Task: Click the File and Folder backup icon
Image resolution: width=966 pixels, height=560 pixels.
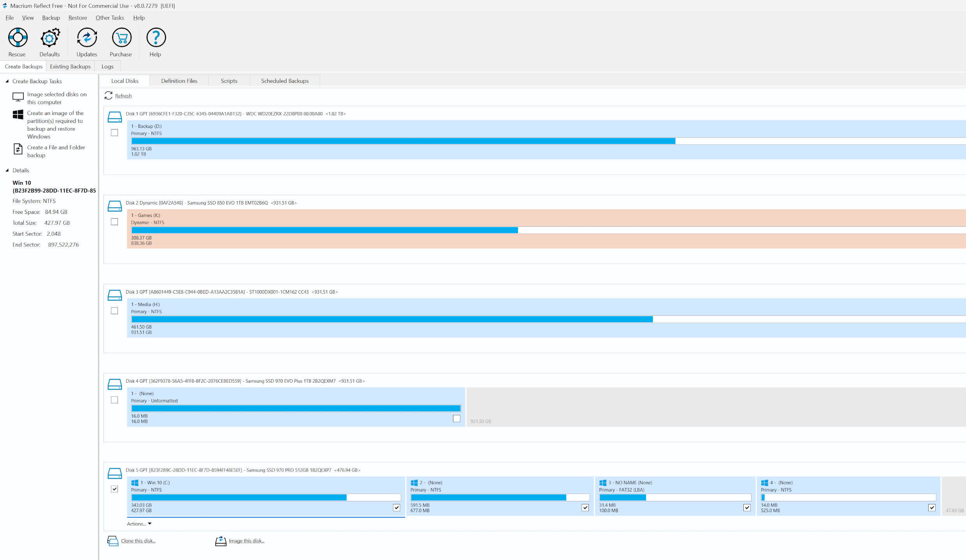Action: (x=18, y=149)
